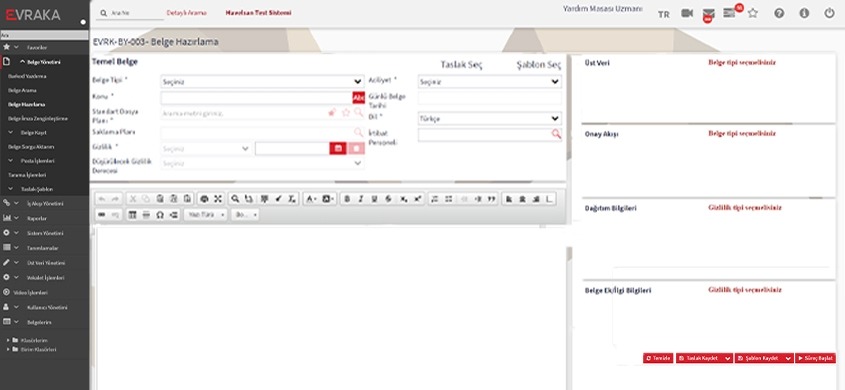
Task: Click the Konu input field
Action: 257,98
